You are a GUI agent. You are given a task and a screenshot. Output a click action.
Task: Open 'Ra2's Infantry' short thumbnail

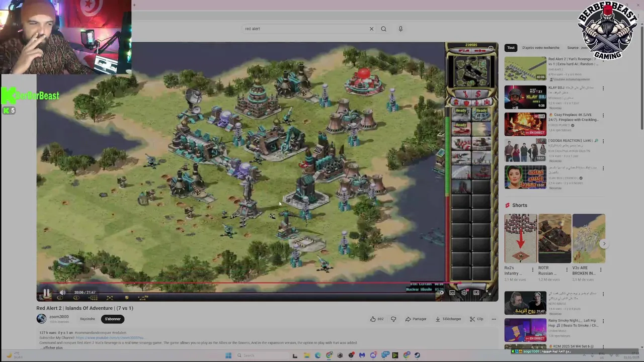tap(521, 238)
